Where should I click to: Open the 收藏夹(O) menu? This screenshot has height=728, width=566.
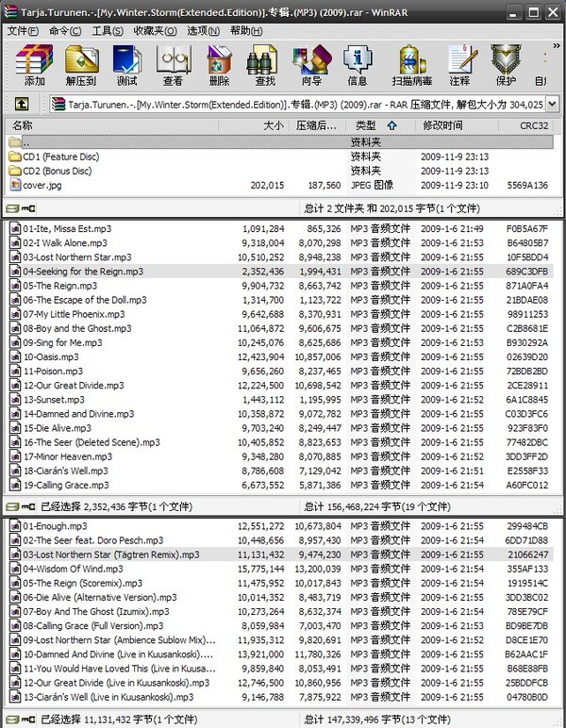click(155, 31)
